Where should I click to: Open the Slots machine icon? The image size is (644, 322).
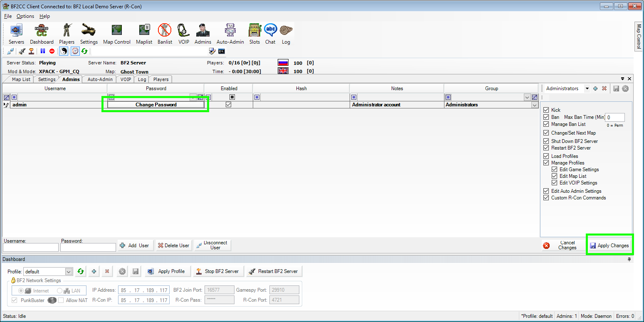254,34
